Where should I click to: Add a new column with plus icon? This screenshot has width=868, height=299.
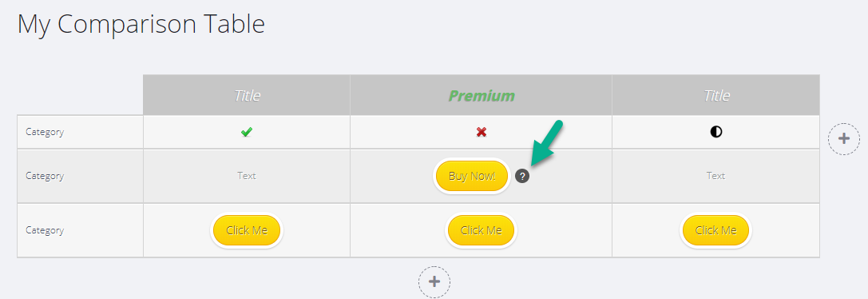click(843, 138)
